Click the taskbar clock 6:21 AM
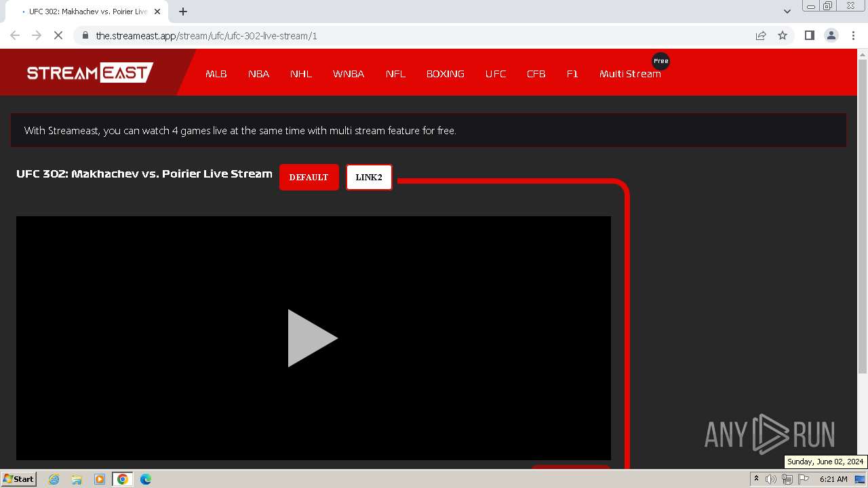The image size is (868, 488). (x=833, y=479)
